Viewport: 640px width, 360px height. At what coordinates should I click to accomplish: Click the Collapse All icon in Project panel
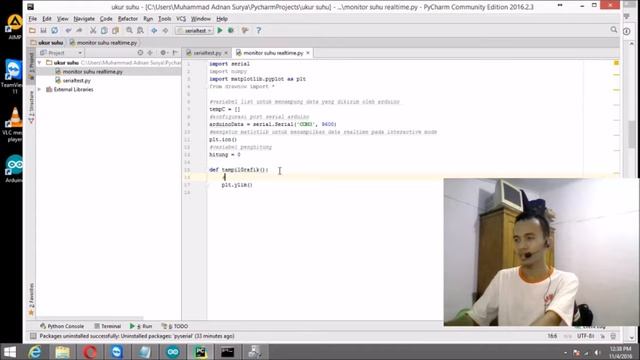pyautogui.click(x=150, y=53)
